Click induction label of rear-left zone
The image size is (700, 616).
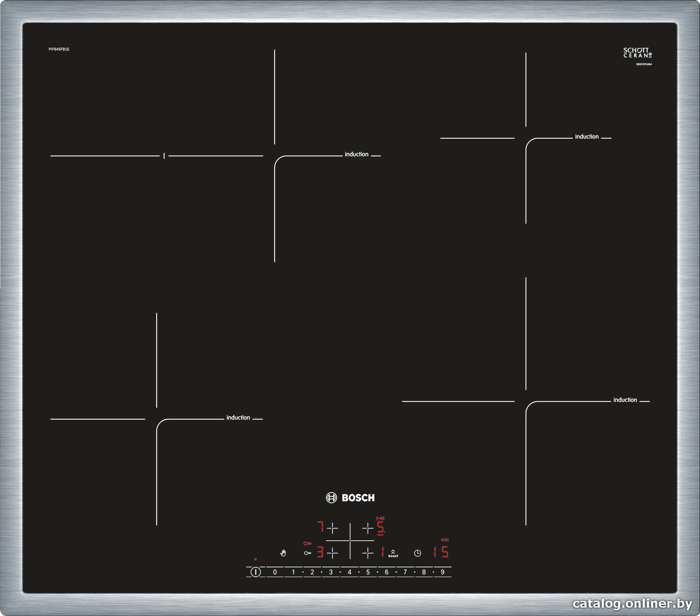(x=357, y=154)
